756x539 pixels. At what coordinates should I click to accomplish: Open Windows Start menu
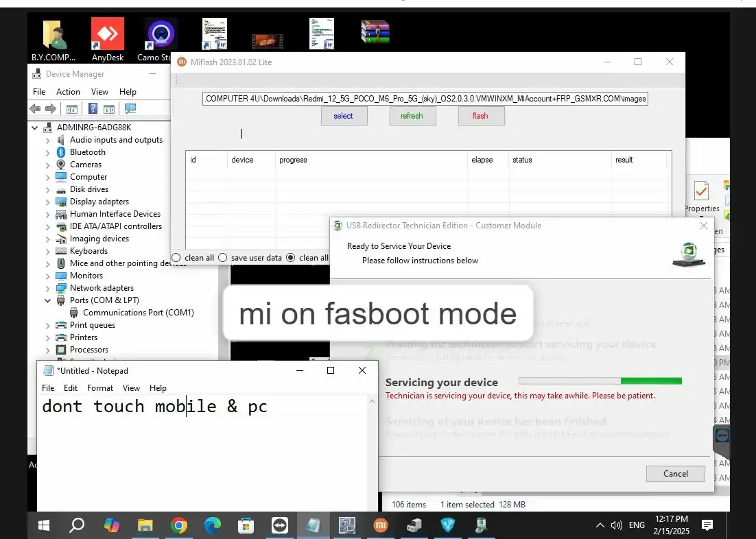[44, 525]
